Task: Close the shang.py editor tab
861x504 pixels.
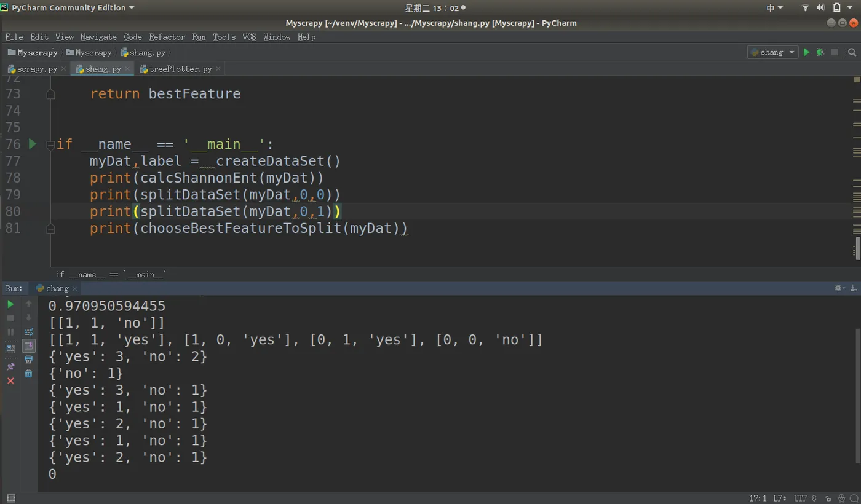Action: coord(127,69)
